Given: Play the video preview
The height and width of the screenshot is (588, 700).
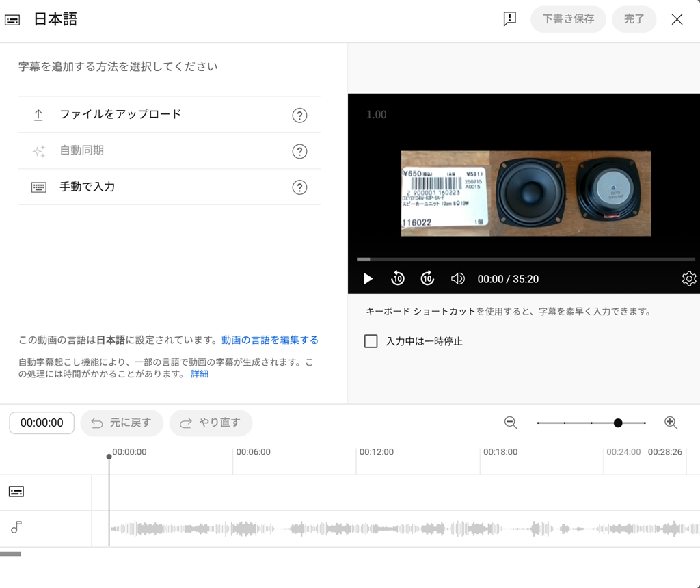Looking at the screenshot, I should point(368,278).
